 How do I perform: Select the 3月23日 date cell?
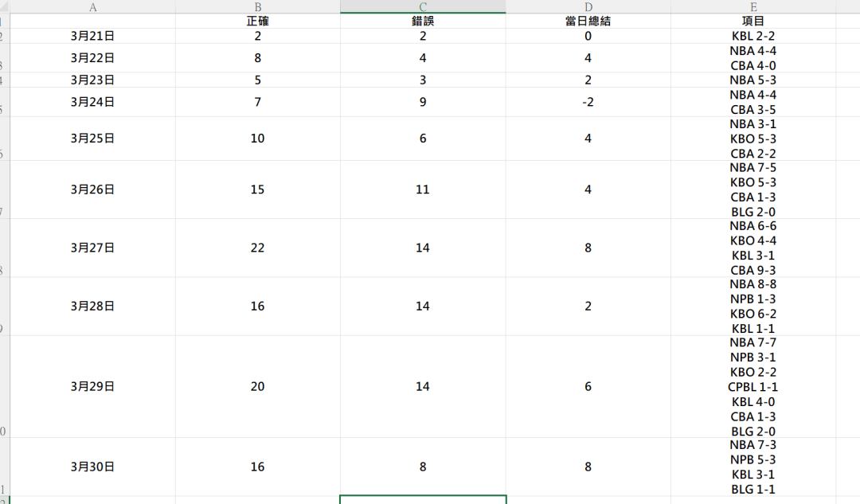92,80
